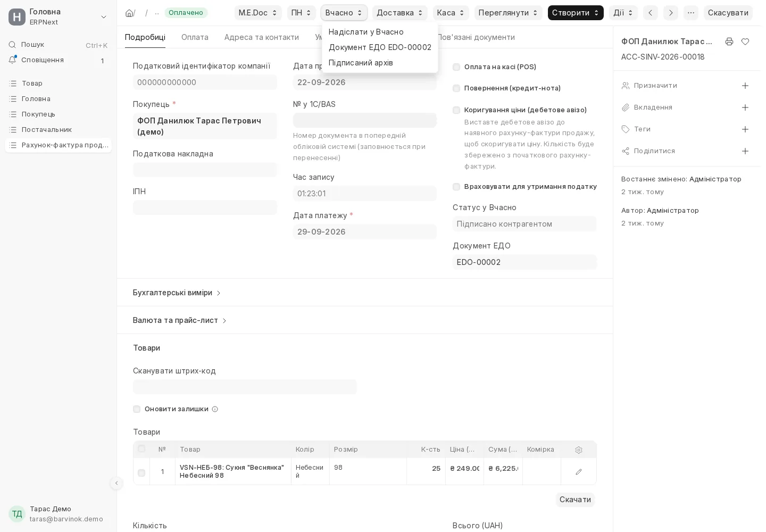Expand the Валюта та прайс-лист section

pyautogui.click(x=180, y=320)
